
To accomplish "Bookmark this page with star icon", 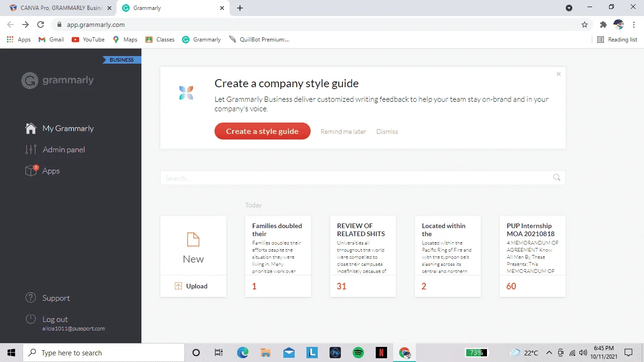I will coord(585,25).
